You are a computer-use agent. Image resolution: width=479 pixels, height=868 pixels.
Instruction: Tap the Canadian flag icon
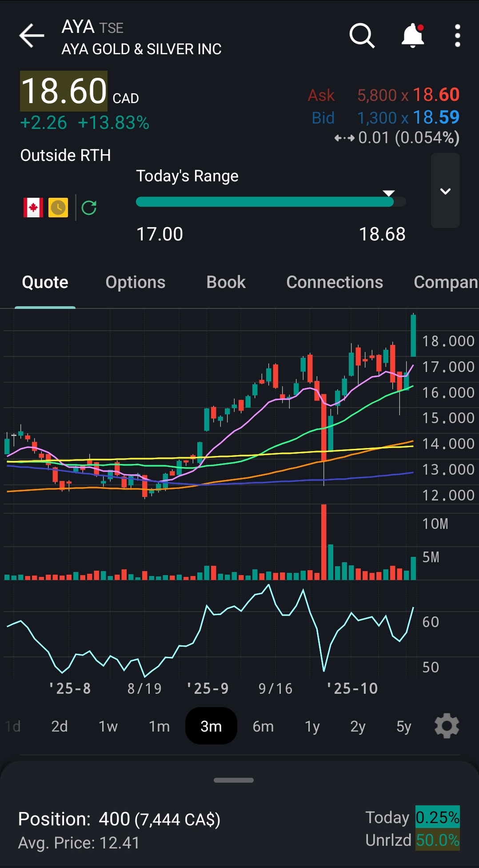click(33, 208)
